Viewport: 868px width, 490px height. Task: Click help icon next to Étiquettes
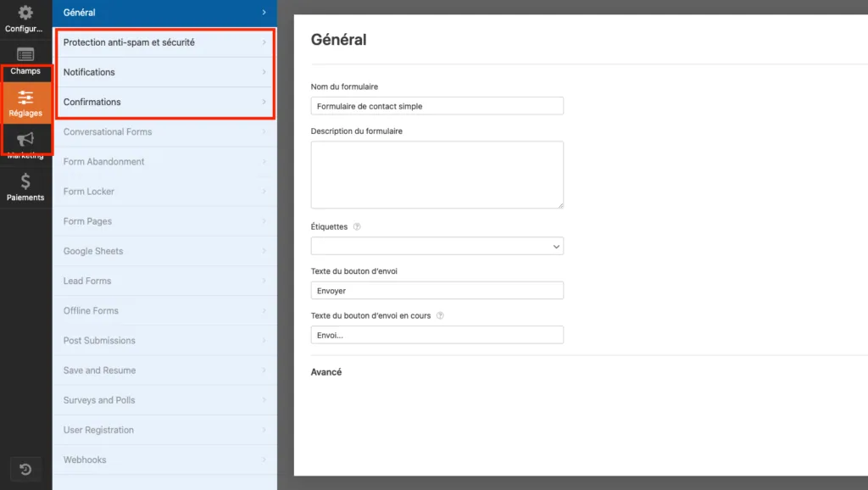(357, 226)
